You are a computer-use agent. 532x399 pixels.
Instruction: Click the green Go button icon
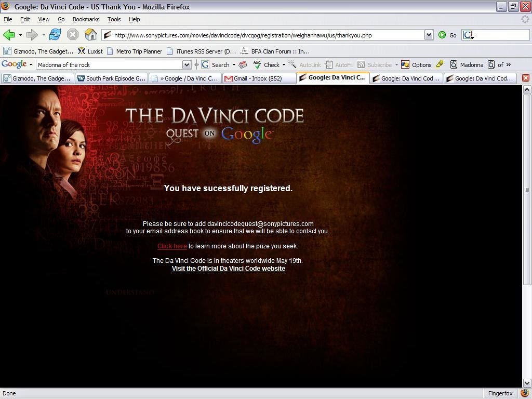[x=442, y=35]
